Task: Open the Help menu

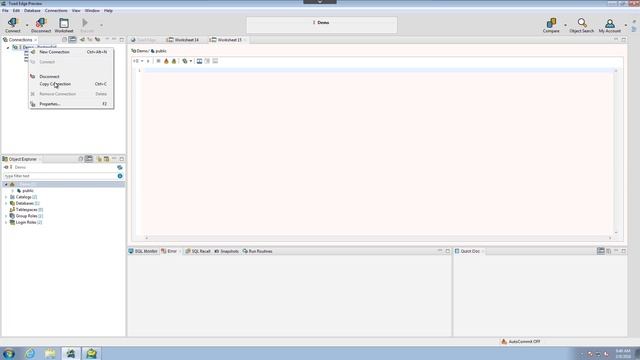Action: pos(108,11)
